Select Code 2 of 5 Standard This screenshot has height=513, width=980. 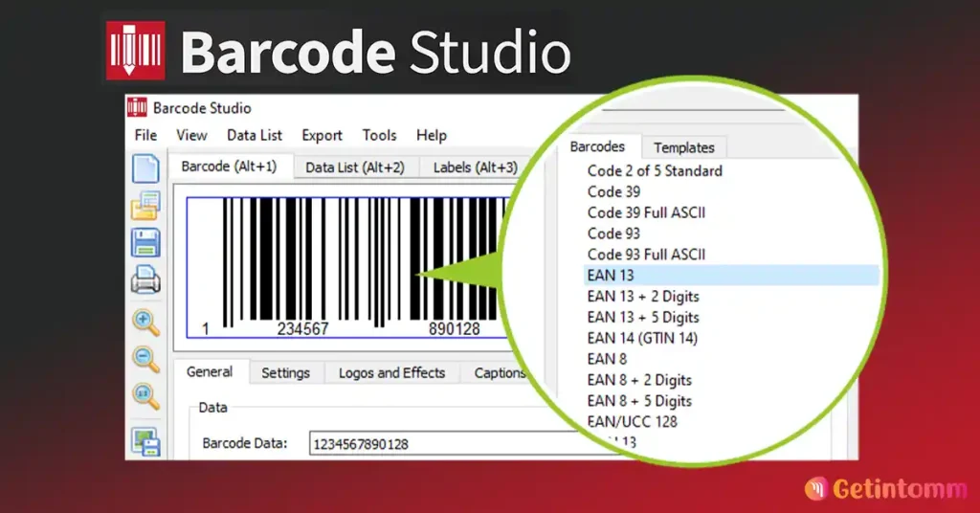[655, 170]
